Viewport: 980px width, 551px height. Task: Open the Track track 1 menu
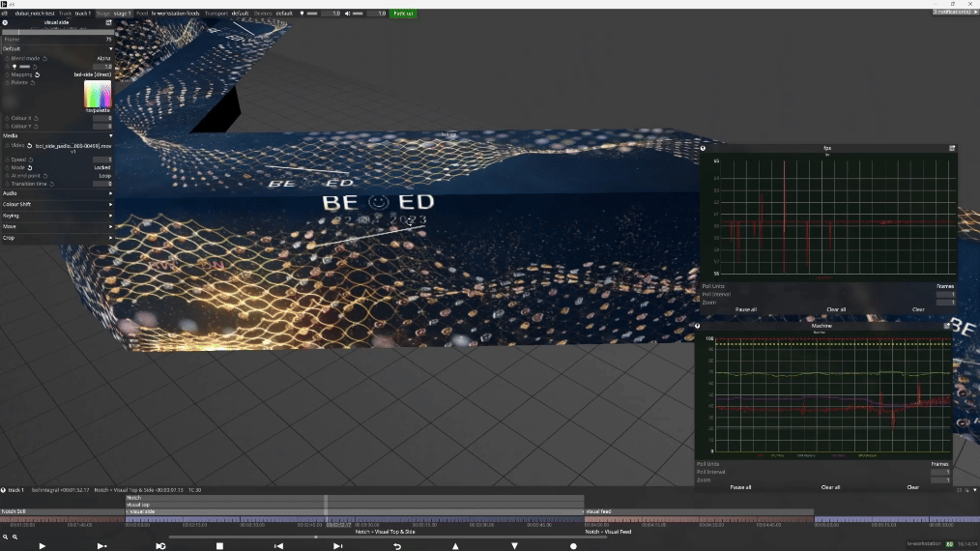click(x=74, y=14)
